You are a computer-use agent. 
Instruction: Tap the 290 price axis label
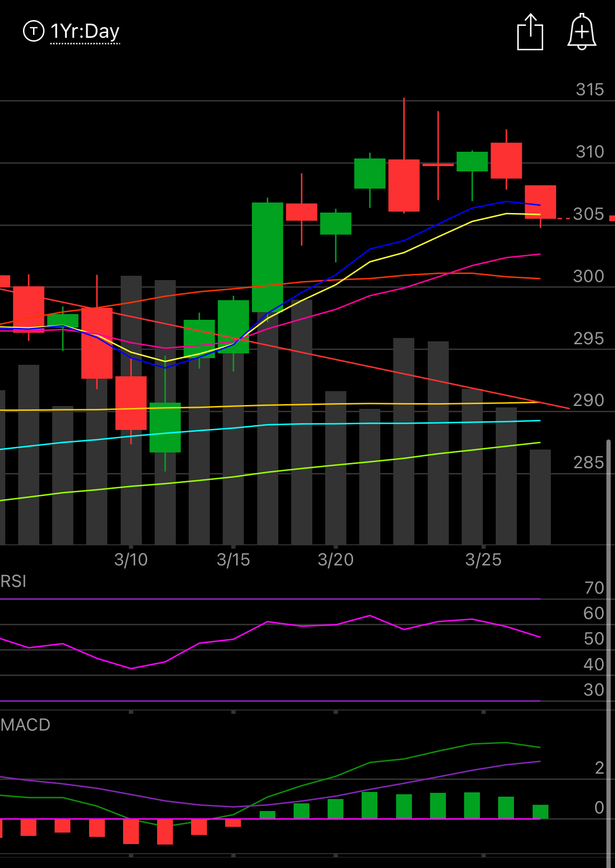point(589,400)
